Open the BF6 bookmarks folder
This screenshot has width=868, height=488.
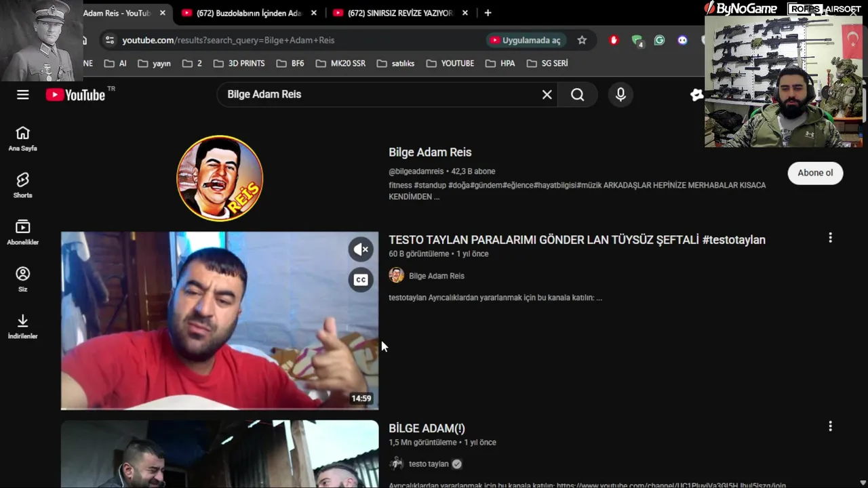pos(290,63)
